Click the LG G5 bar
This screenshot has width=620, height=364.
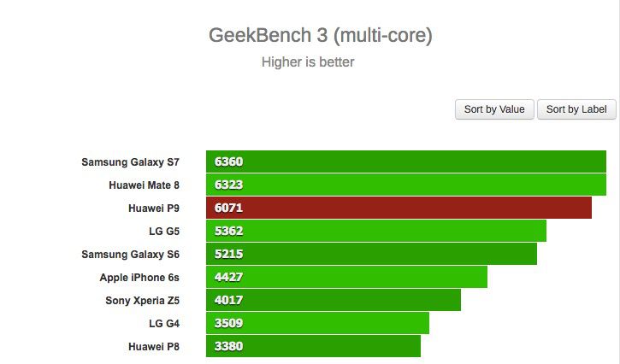375,231
